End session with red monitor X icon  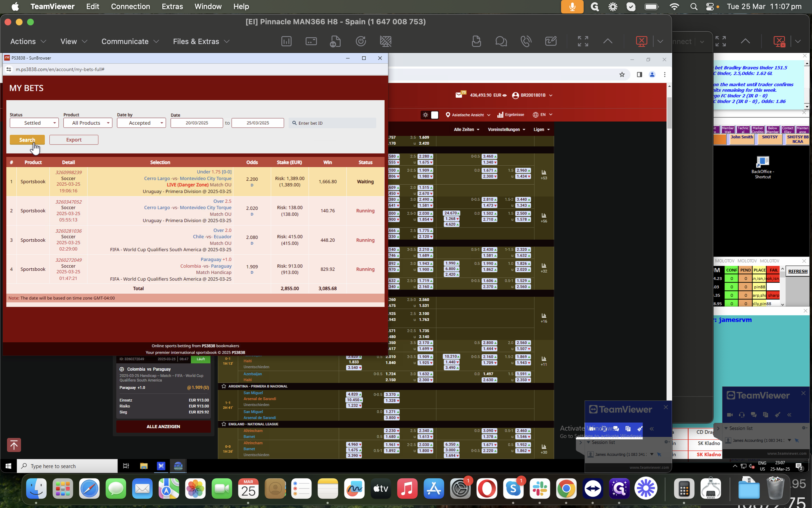click(x=641, y=41)
